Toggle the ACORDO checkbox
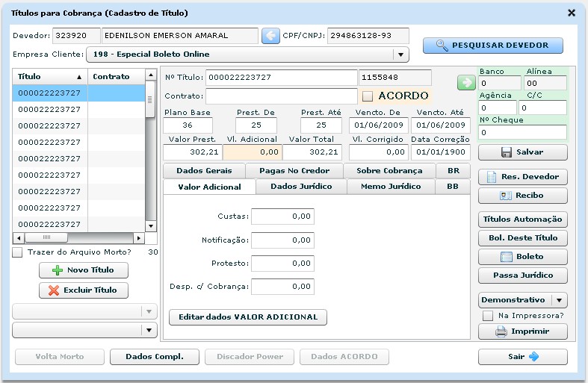The width and height of the screenshot is (588, 383). pos(367,96)
